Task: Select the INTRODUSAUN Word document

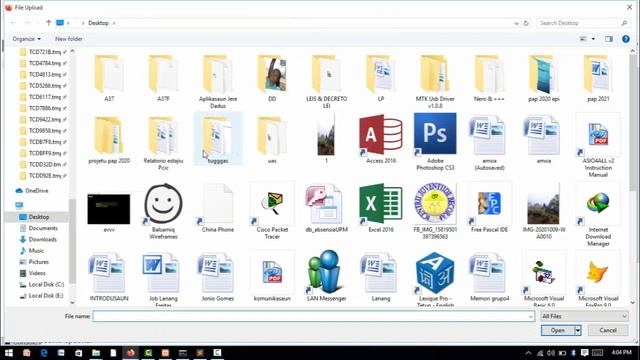Action: (x=109, y=276)
